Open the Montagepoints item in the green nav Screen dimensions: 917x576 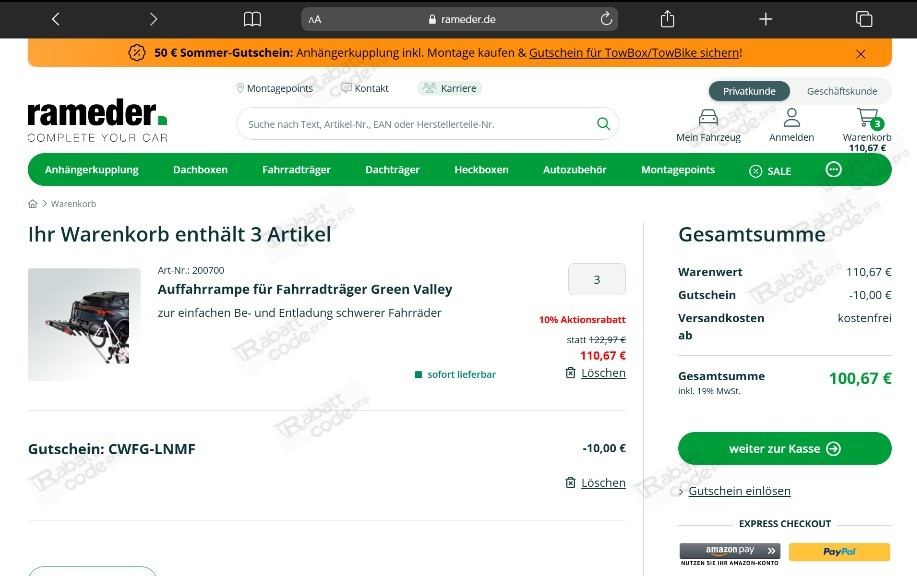[x=678, y=170]
